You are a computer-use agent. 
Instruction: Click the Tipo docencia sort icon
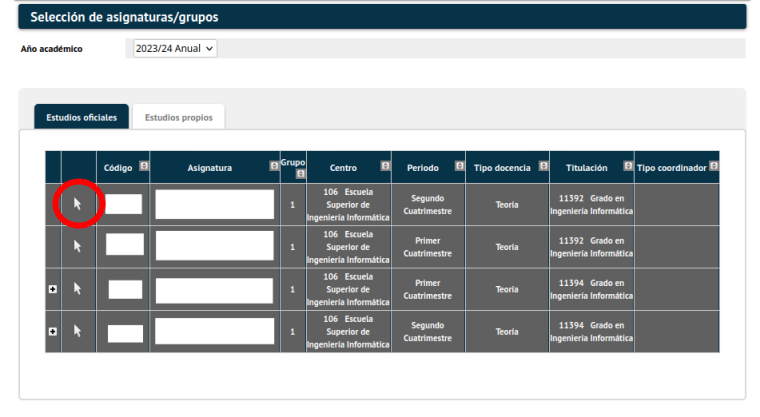pyautogui.click(x=543, y=166)
